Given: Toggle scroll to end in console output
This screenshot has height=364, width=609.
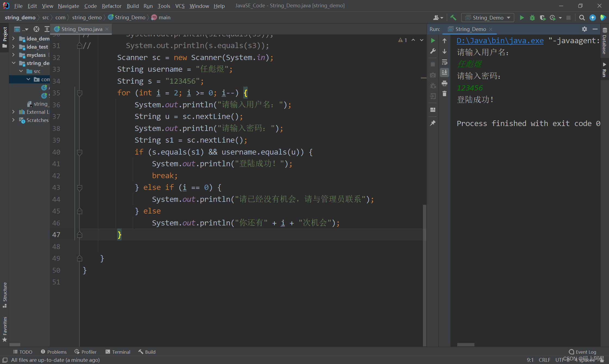Looking at the screenshot, I should (x=445, y=72).
